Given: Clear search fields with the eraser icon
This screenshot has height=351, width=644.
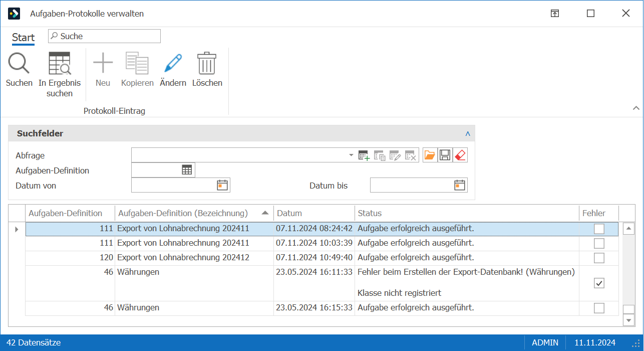Looking at the screenshot, I should [x=460, y=155].
